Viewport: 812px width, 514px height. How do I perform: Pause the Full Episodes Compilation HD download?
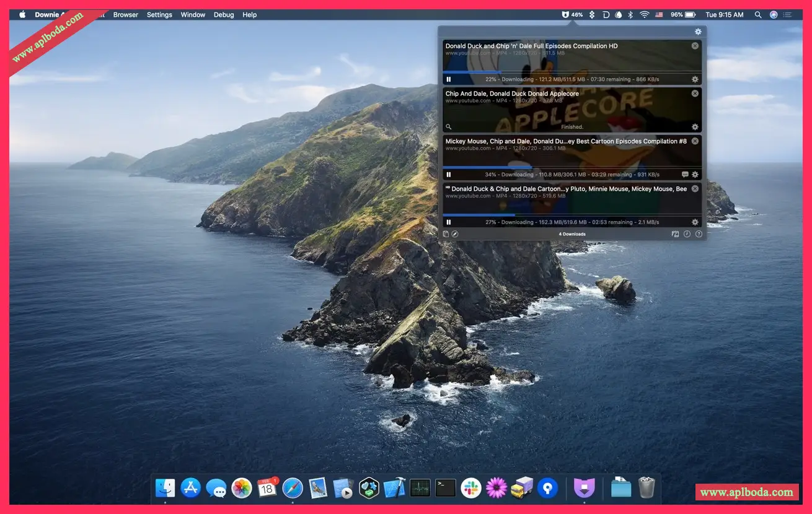click(x=449, y=79)
